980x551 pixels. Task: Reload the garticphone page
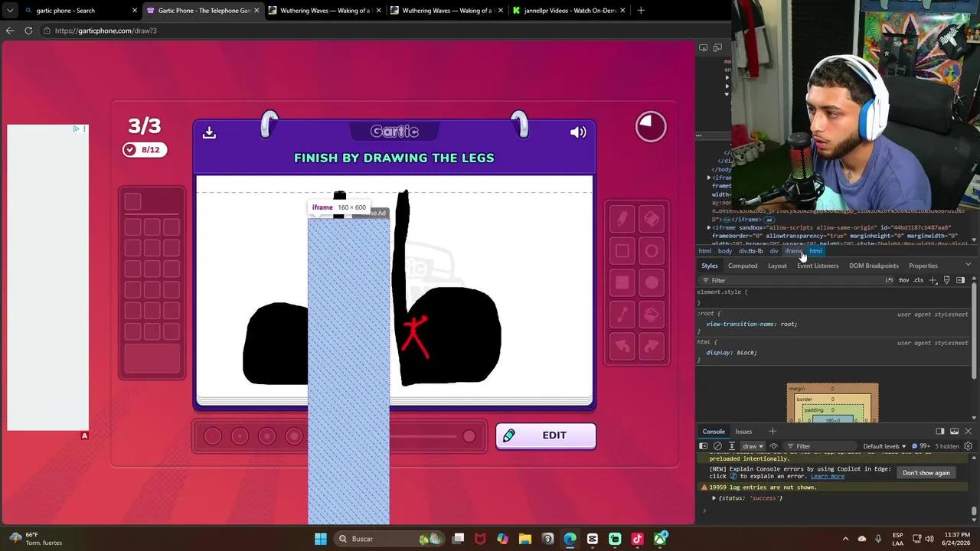28,31
